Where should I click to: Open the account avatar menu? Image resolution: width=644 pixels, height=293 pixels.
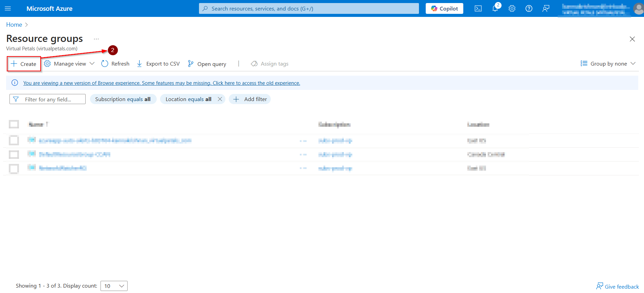pyautogui.click(x=638, y=9)
